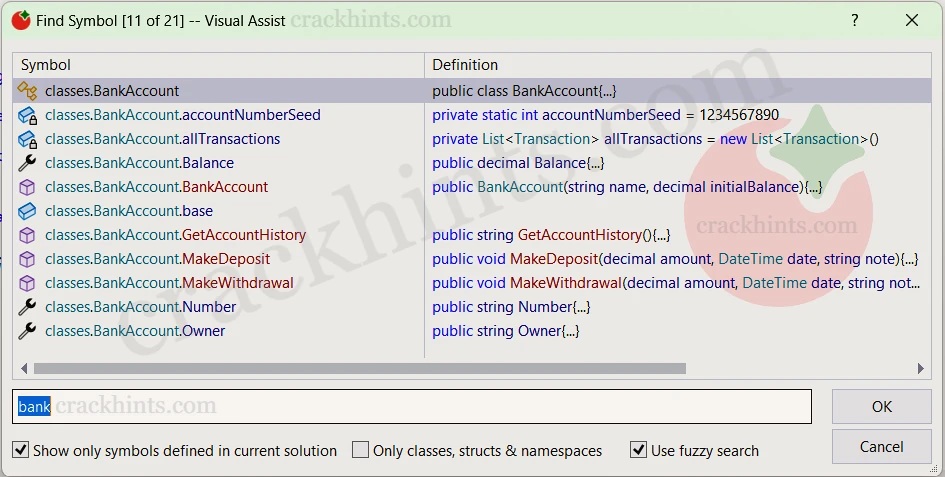Select the classes.BankAccount row
This screenshot has height=477, width=945.
point(472,90)
